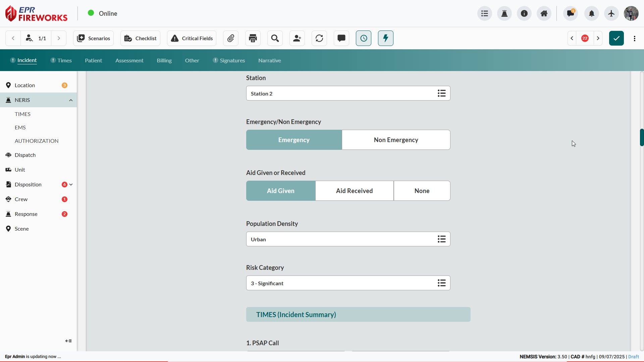The image size is (644, 362).
Task: Click the attachment paperclip icon
Action: [231, 38]
